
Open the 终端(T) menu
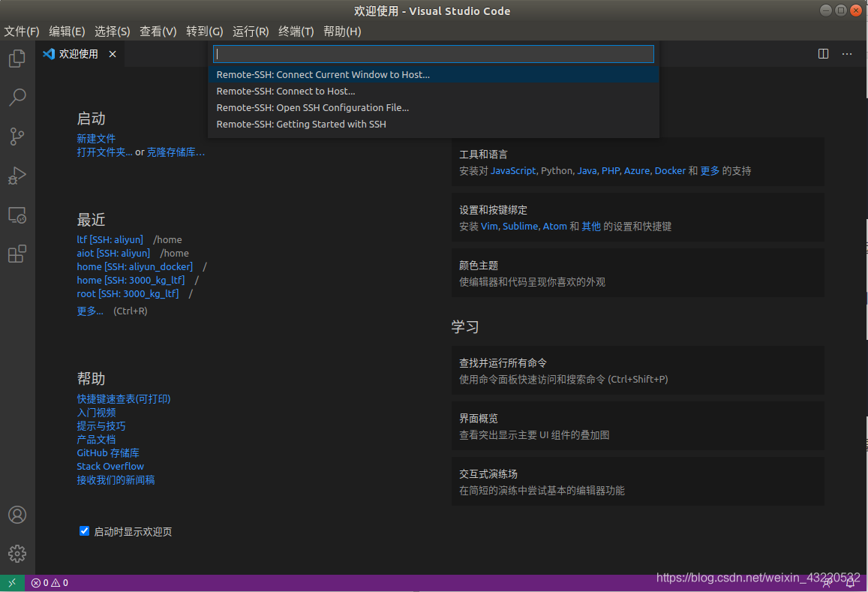(296, 31)
